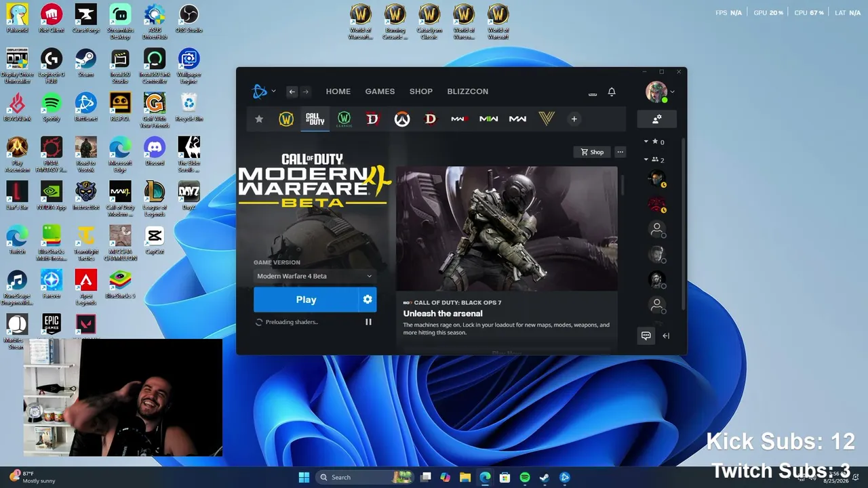Open game settings gear beside Play
868x488 pixels.
[x=368, y=300]
